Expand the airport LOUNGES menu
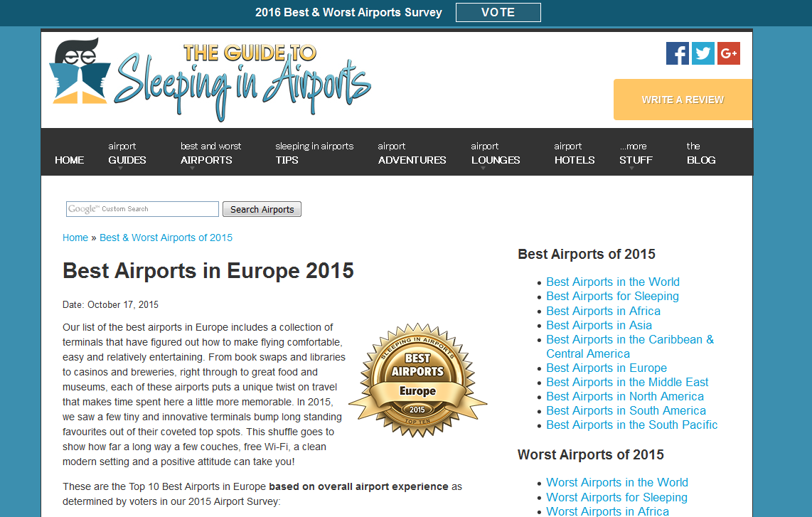 pos(496,154)
